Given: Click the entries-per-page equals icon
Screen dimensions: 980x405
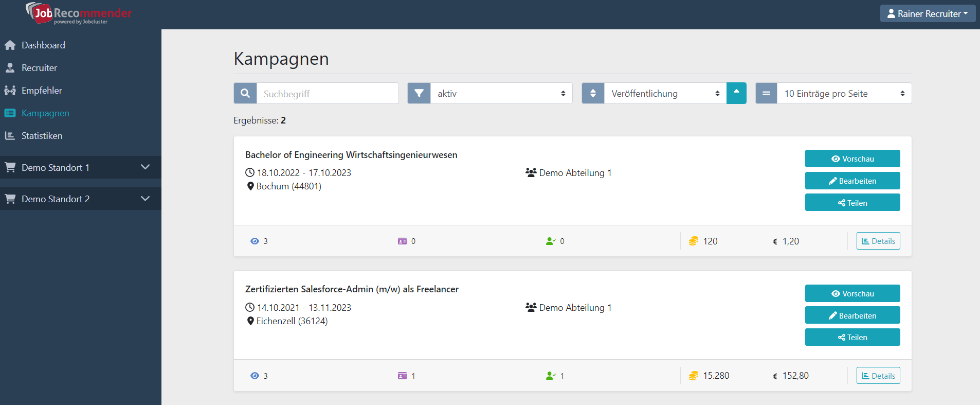Looking at the screenshot, I should (766, 94).
